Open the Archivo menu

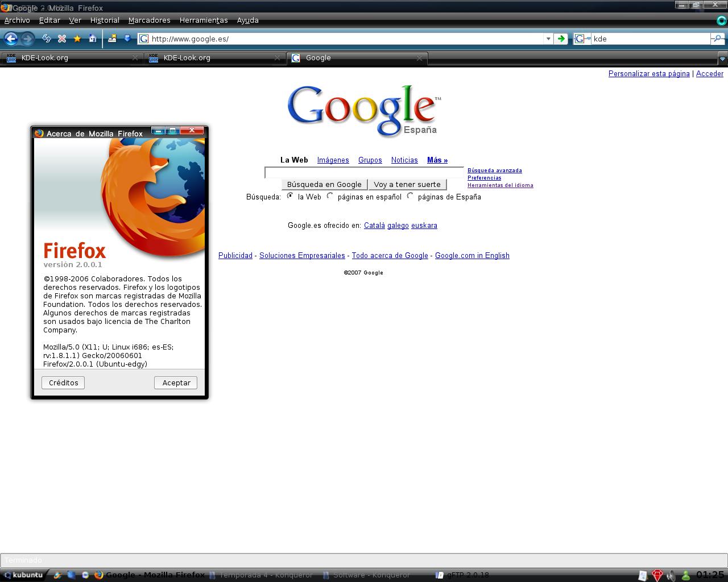pos(17,20)
